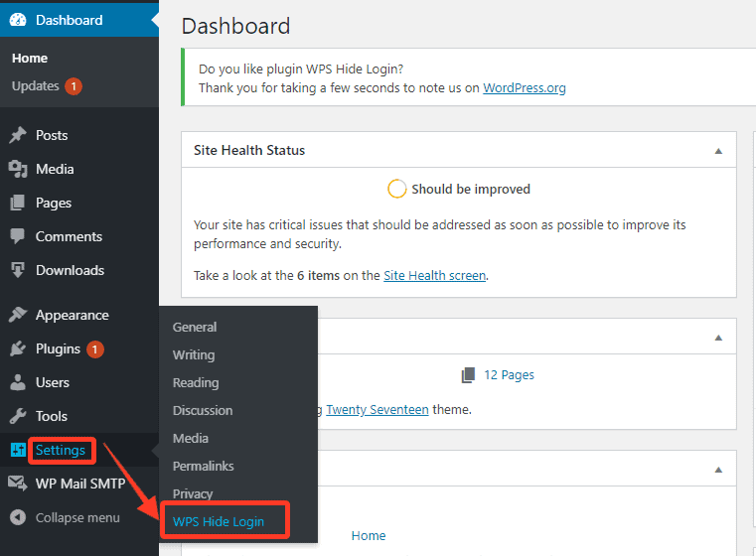Screen dimensions: 756x556
Task: Click the Dashboard gauge icon
Action: point(18,20)
